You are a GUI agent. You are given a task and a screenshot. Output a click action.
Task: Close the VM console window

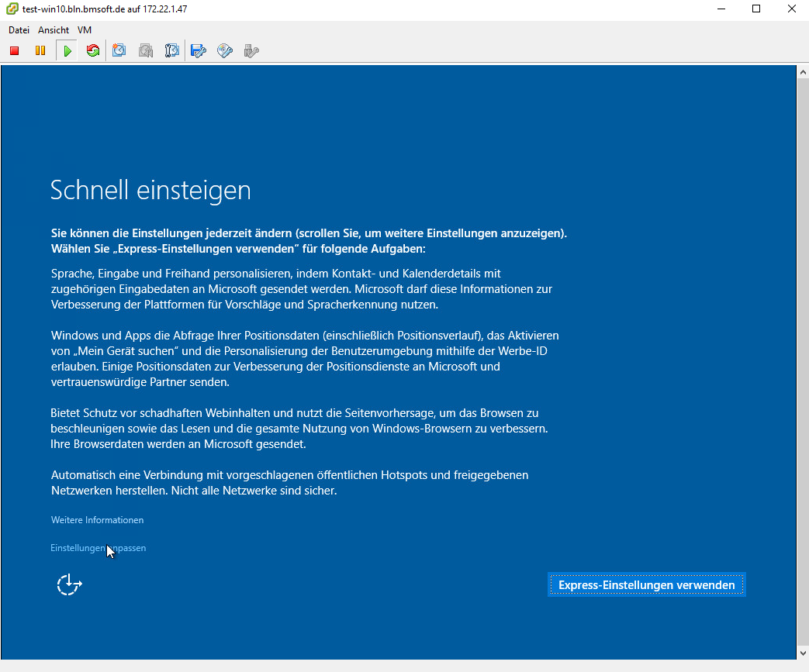click(791, 9)
